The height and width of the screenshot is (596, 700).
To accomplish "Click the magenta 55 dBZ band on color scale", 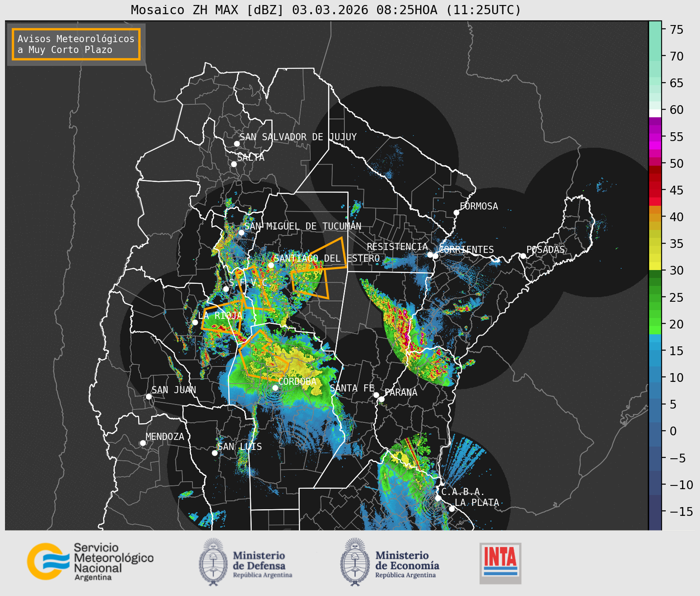I will point(655,137).
